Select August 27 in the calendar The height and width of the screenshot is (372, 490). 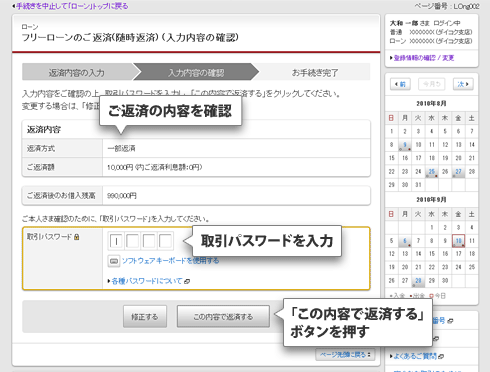[458, 171]
